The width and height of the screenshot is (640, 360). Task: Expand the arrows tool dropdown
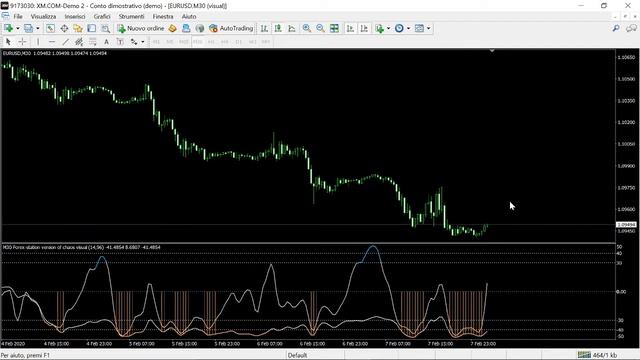pos(142,42)
